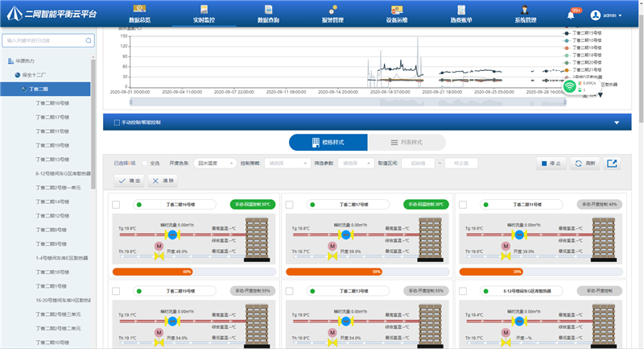Click the 清除 clear button
This screenshot has width=644, height=349.
pyautogui.click(x=163, y=181)
